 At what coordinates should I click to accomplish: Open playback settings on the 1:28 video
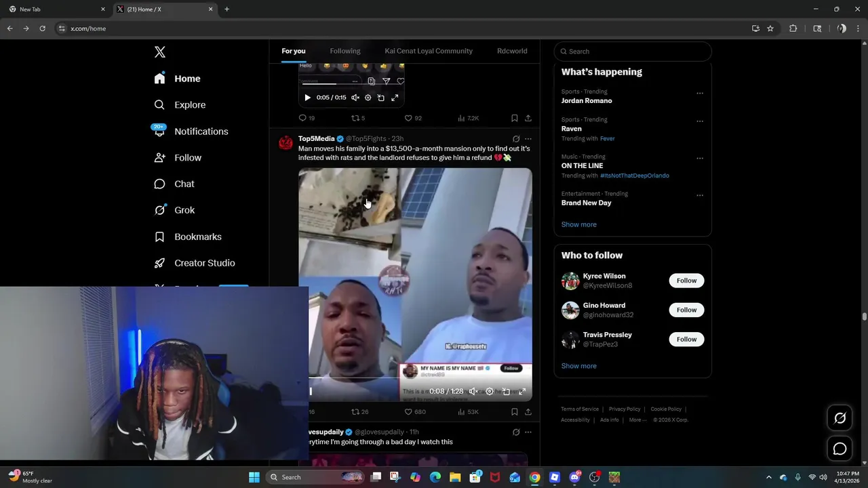point(490,391)
